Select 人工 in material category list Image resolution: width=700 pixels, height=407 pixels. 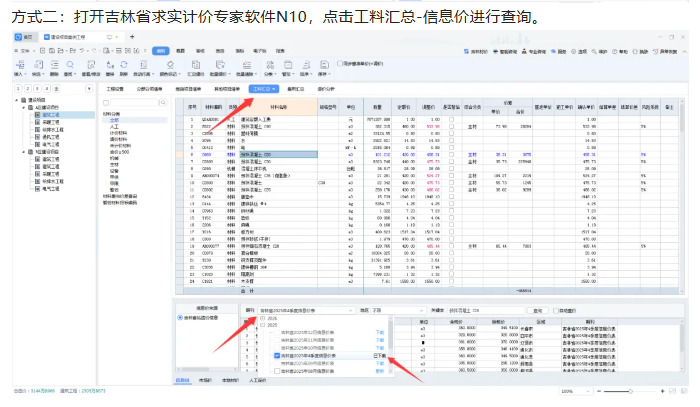click(x=115, y=127)
